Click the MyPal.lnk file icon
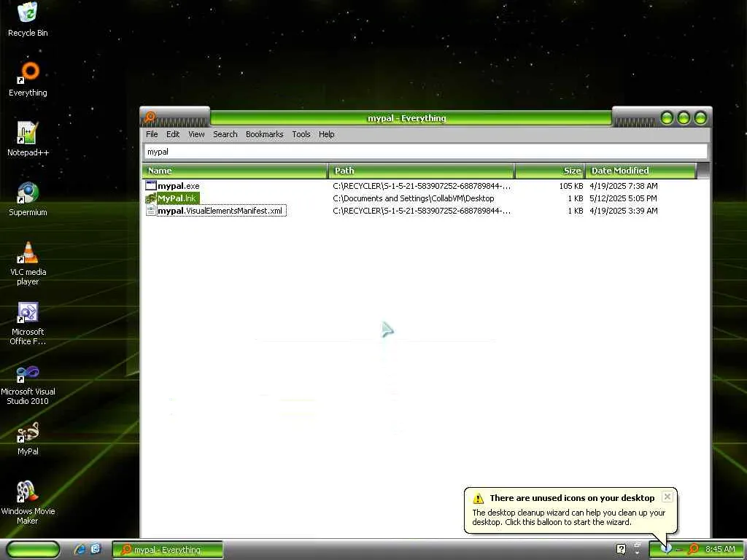This screenshot has height=560, width=747. tap(150, 198)
